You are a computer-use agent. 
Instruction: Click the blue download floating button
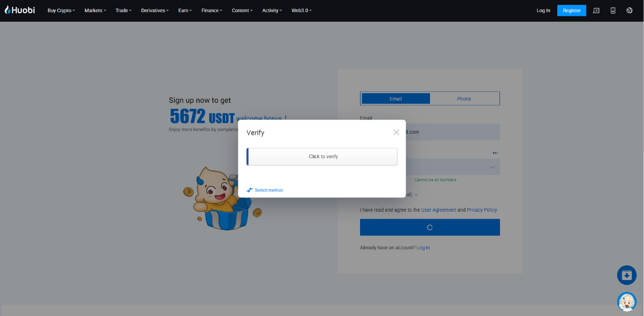tap(627, 275)
